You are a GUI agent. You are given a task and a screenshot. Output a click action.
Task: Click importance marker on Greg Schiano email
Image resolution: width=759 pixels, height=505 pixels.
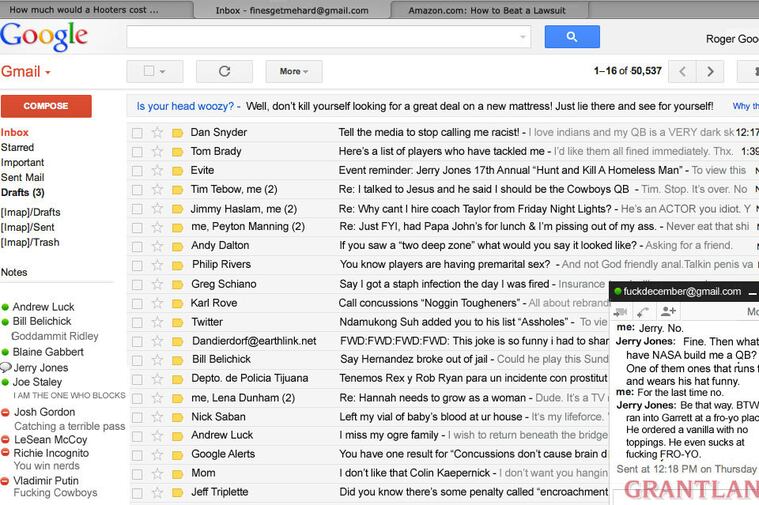pos(177,284)
